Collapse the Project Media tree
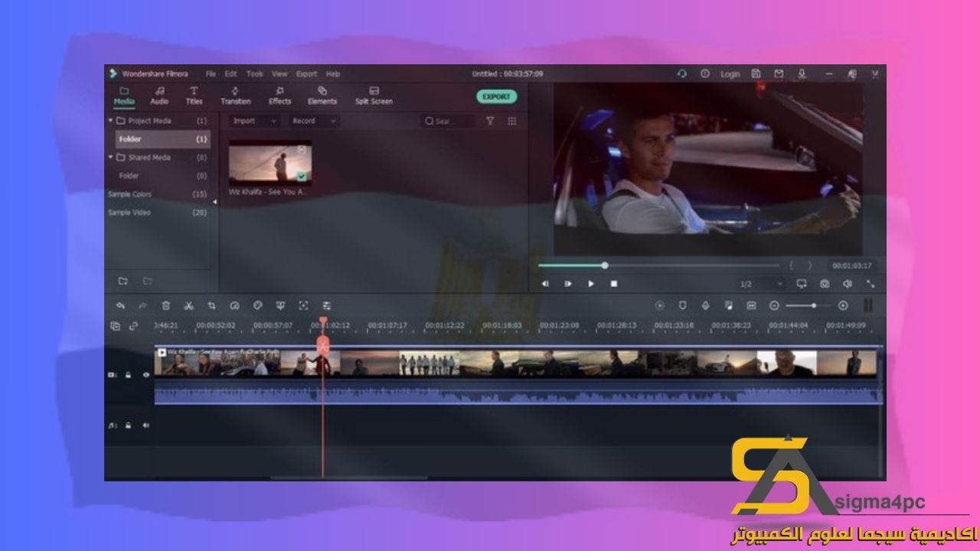Screen dimensions: 980x551 tap(110, 120)
